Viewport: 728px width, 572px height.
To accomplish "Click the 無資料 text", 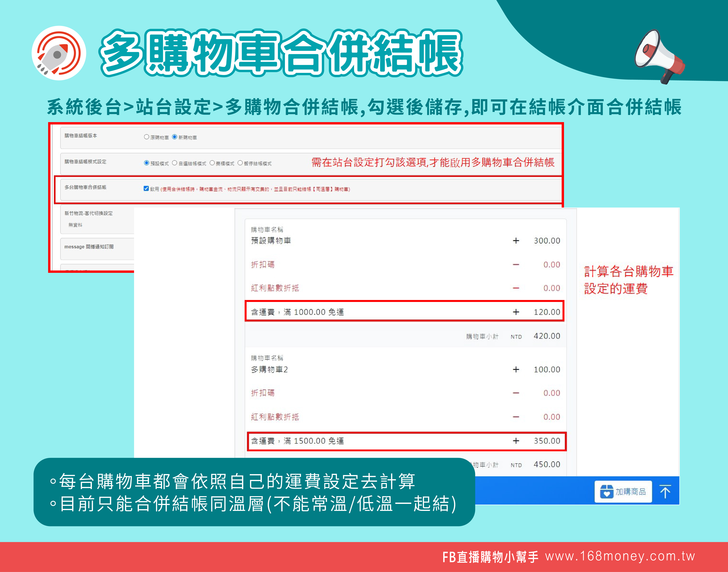I will [x=75, y=225].
